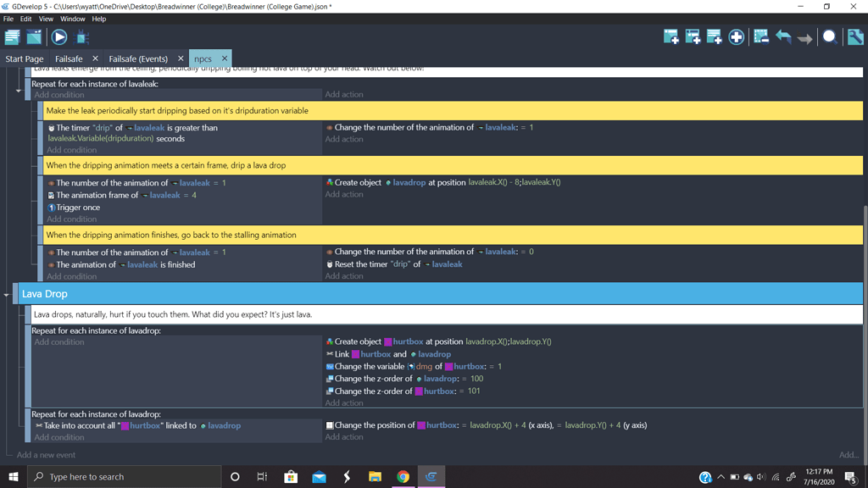The image size is (868, 488).
Task: Redo the last undone change
Action: point(805,36)
